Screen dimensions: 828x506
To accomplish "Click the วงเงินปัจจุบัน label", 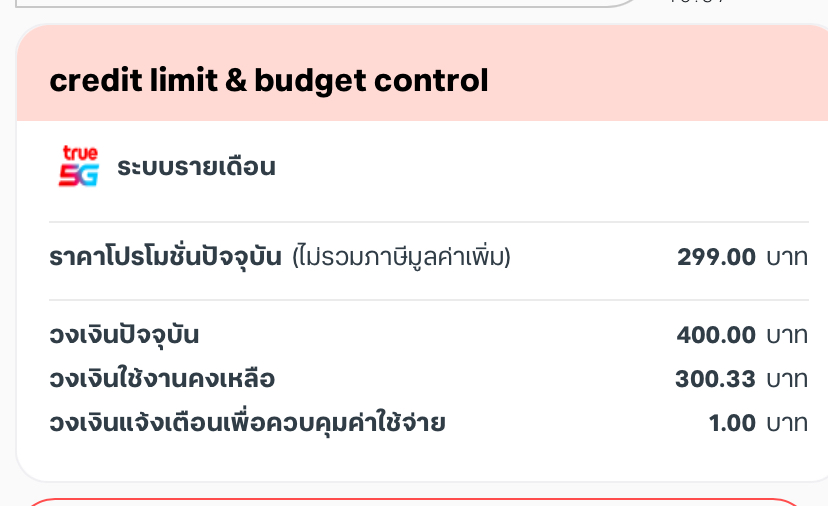I will 124,335.
